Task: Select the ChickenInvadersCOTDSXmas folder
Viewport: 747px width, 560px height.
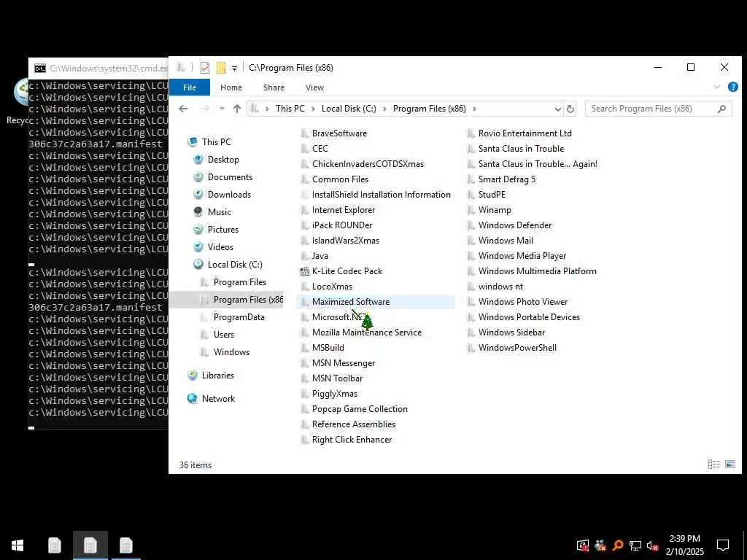Action: tap(368, 164)
